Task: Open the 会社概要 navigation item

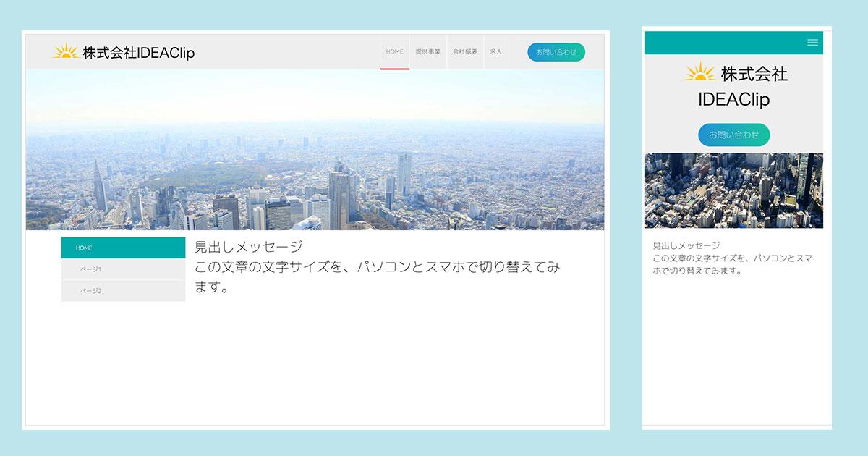Action: (x=465, y=52)
